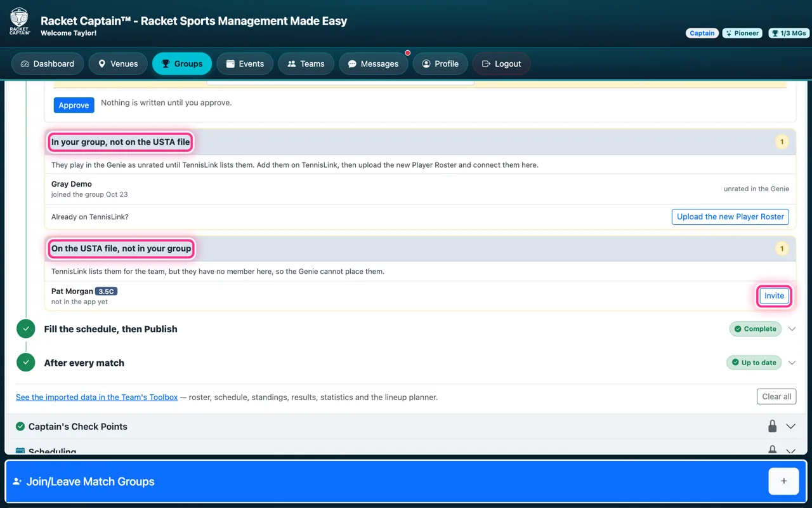Click the 3.5C rating badge
This screenshot has height=508, width=812.
[107, 291]
